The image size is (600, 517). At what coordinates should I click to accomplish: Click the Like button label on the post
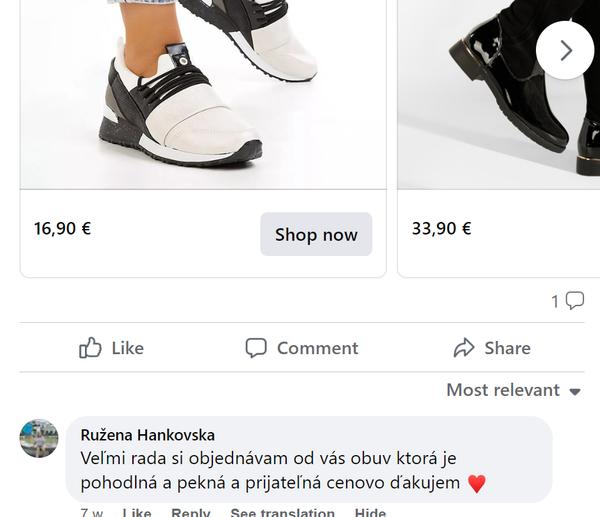tap(127, 348)
